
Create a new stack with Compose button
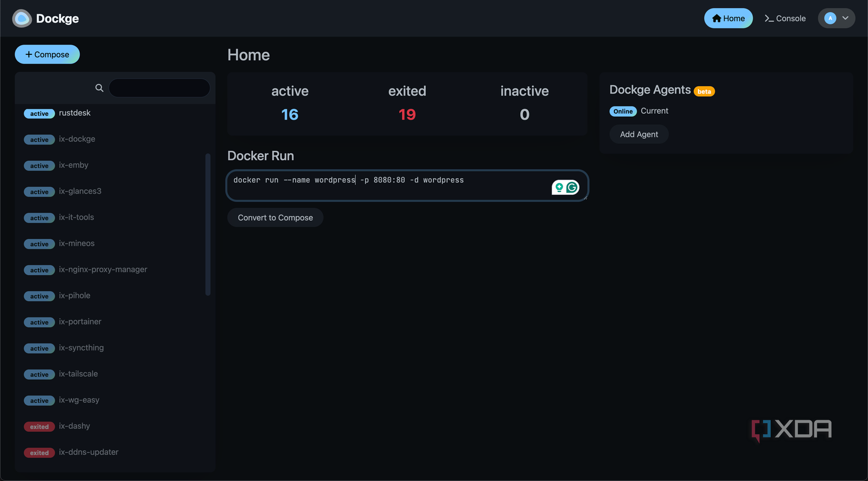[47, 54]
